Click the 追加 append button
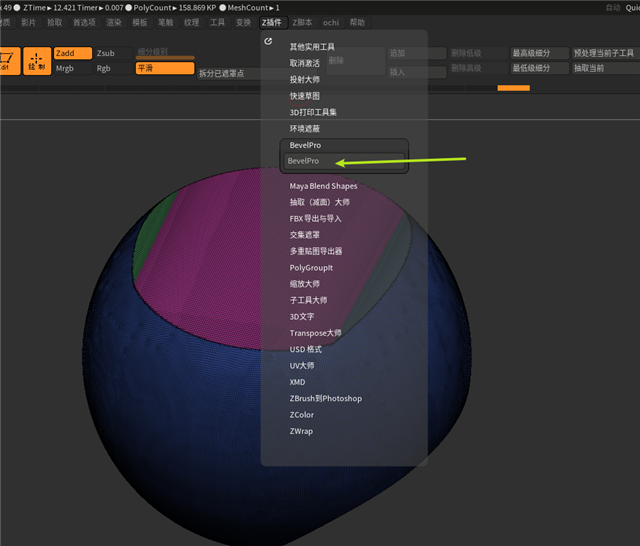This screenshot has height=546, width=640. pos(417,53)
